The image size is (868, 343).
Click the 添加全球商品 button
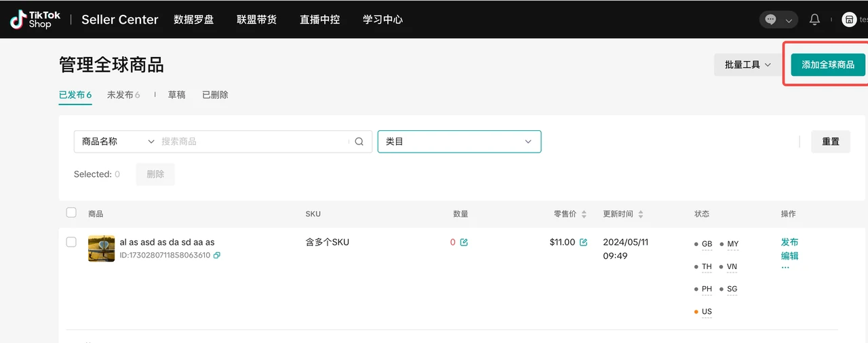coord(828,65)
